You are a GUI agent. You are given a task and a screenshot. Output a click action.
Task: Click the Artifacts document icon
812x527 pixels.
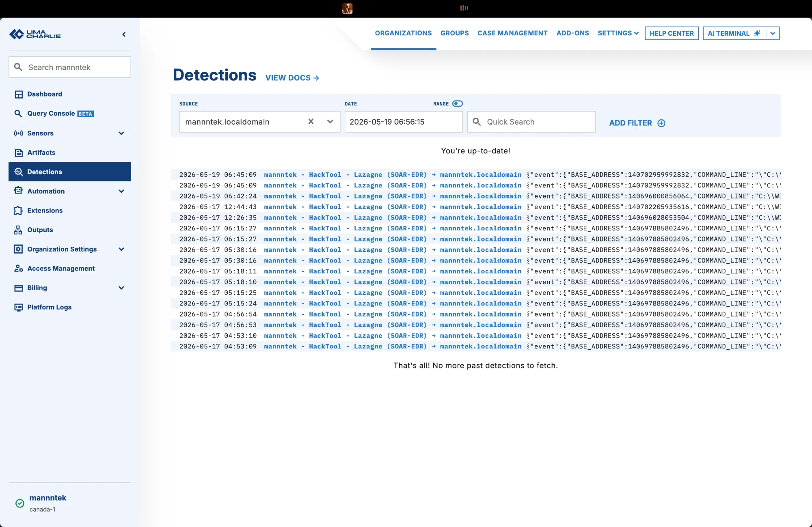point(19,153)
